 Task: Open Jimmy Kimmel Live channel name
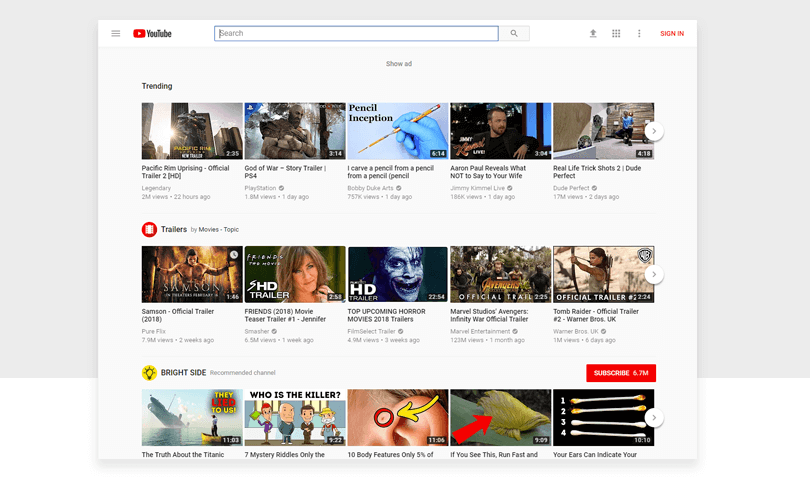pos(477,188)
